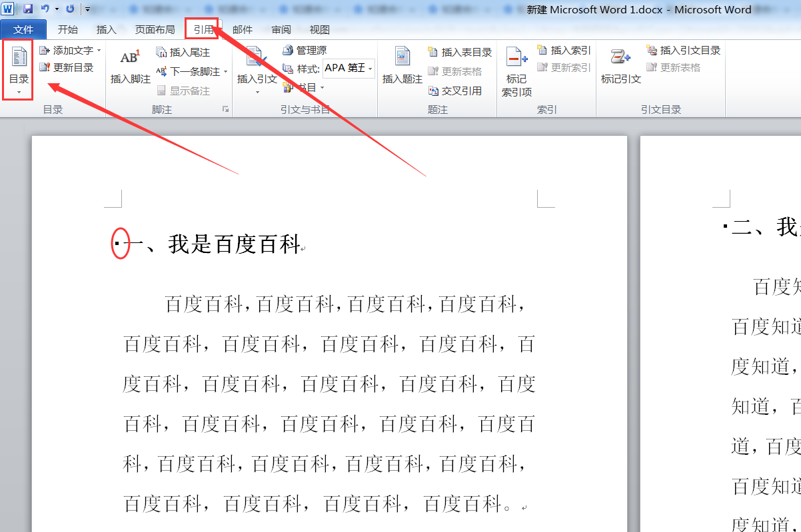Screen dimensions: 801x532
Task: Switch to the 页面布局 ribbon tab
Action: tap(155, 29)
